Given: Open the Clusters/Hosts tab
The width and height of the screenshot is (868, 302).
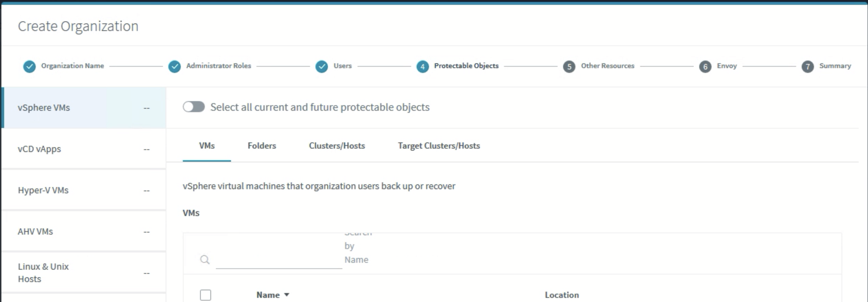Looking at the screenshot, I should click(x=337, y=146).
